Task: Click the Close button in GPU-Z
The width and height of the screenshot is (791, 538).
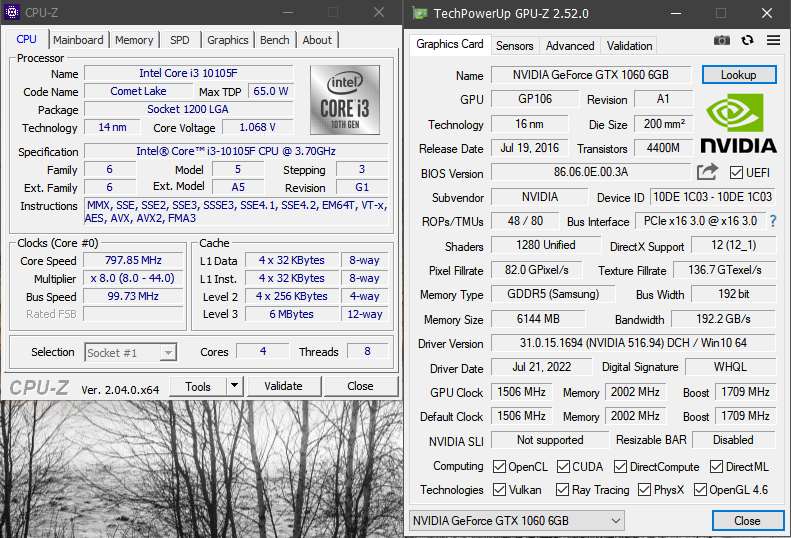Action: point(748,520)
